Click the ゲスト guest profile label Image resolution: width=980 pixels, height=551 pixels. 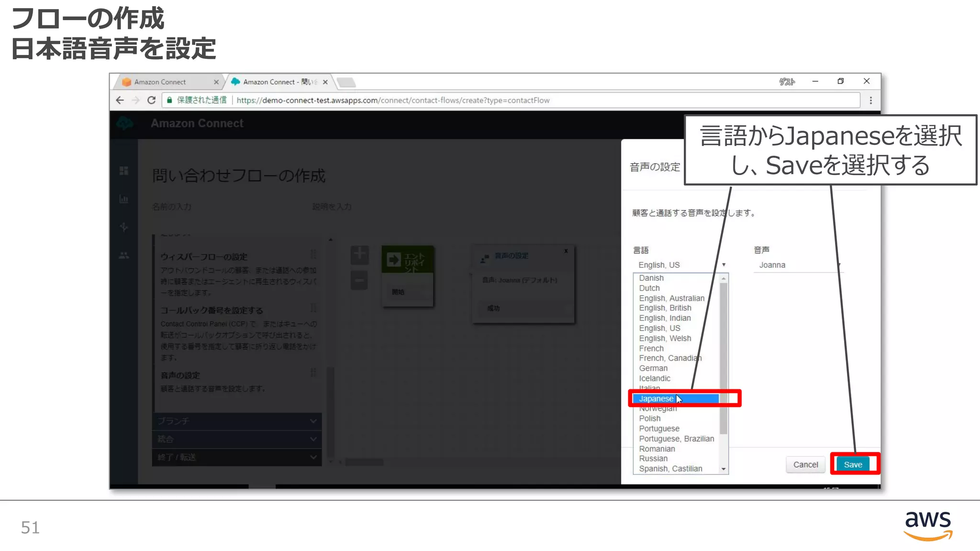click(x=787, y=82)
